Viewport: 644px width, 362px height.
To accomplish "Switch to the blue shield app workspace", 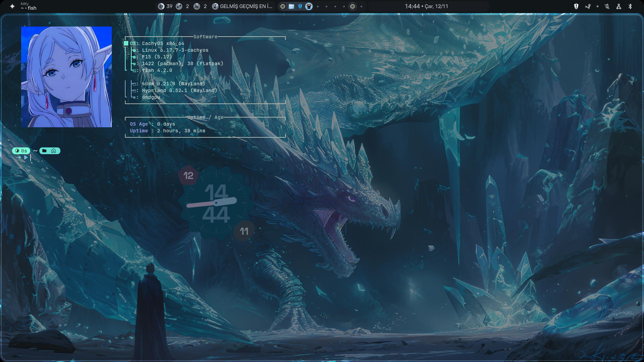I will (300, 6).
